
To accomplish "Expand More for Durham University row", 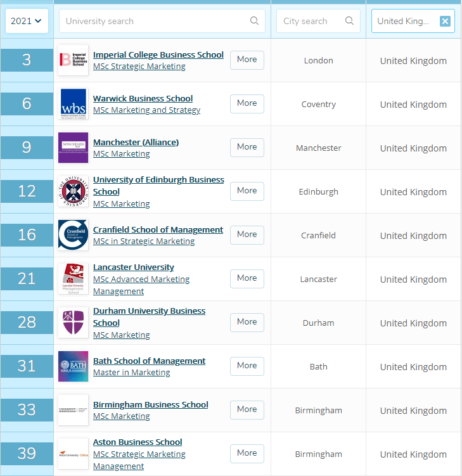I will (247, 323).
